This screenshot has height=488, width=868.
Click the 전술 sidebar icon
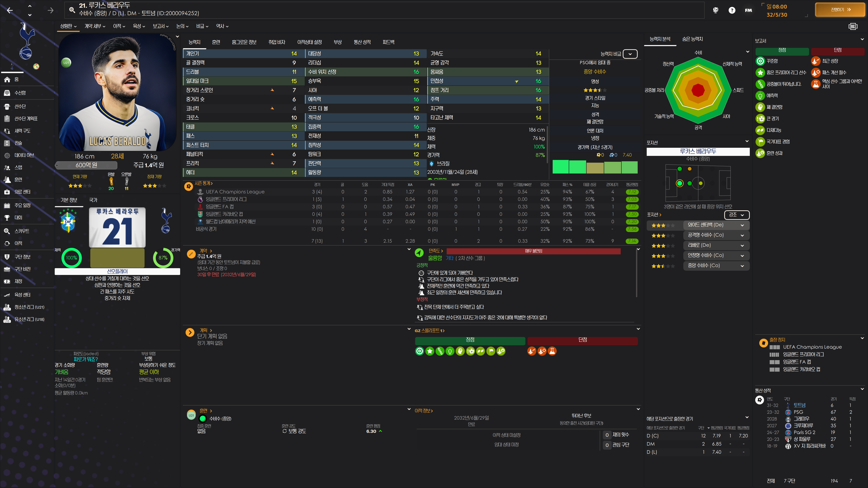tap(7, 143)
